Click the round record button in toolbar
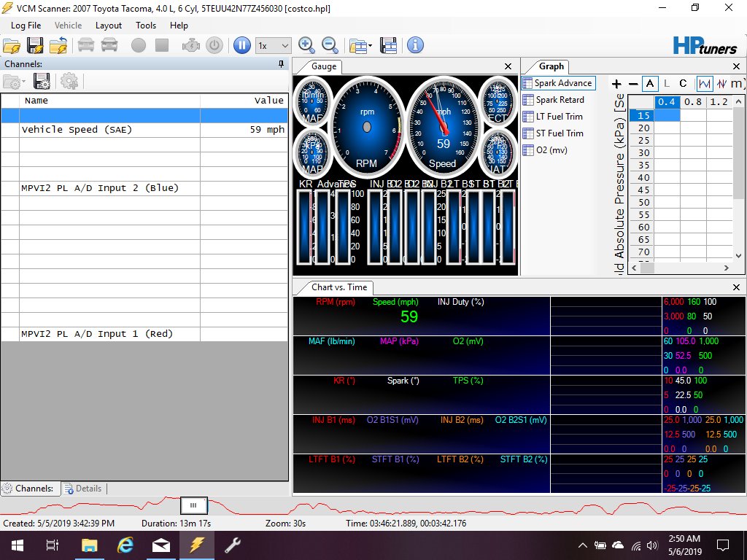 point(139,46)
